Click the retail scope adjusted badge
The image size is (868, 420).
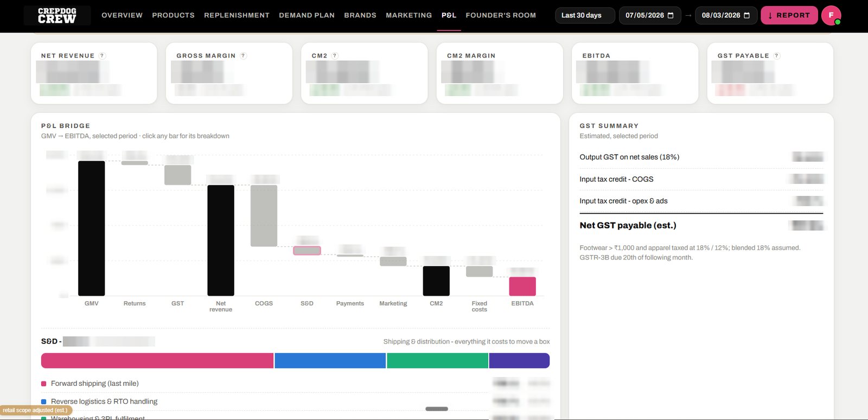[35, 410]
